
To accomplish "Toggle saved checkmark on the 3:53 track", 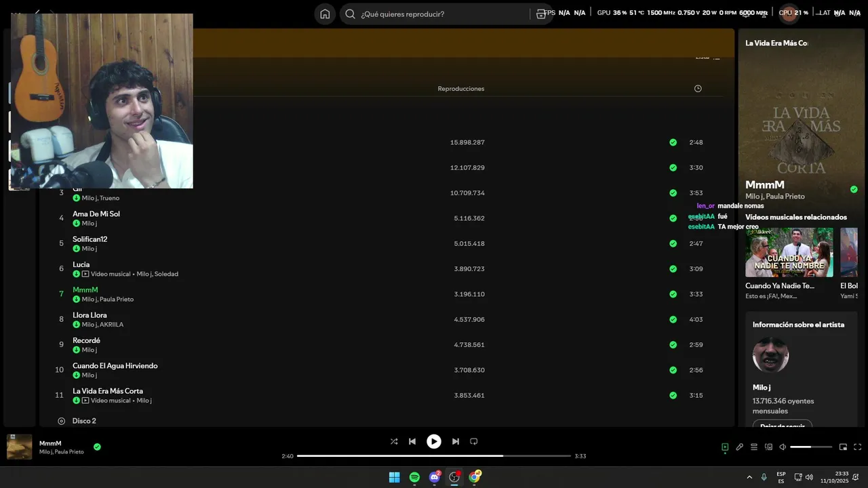I will [x=673, y=193].
